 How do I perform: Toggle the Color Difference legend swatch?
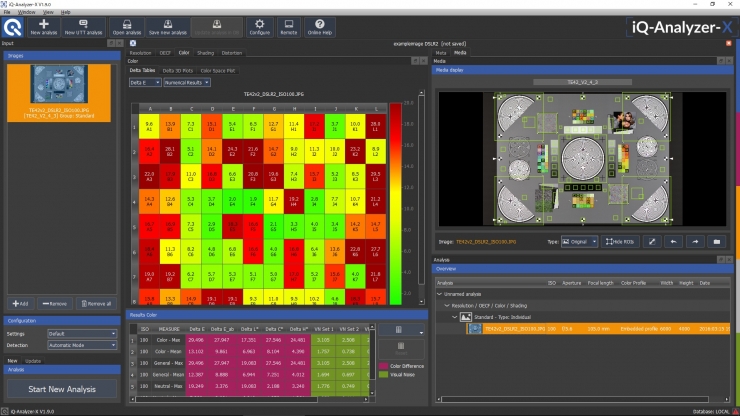[383, 366]
